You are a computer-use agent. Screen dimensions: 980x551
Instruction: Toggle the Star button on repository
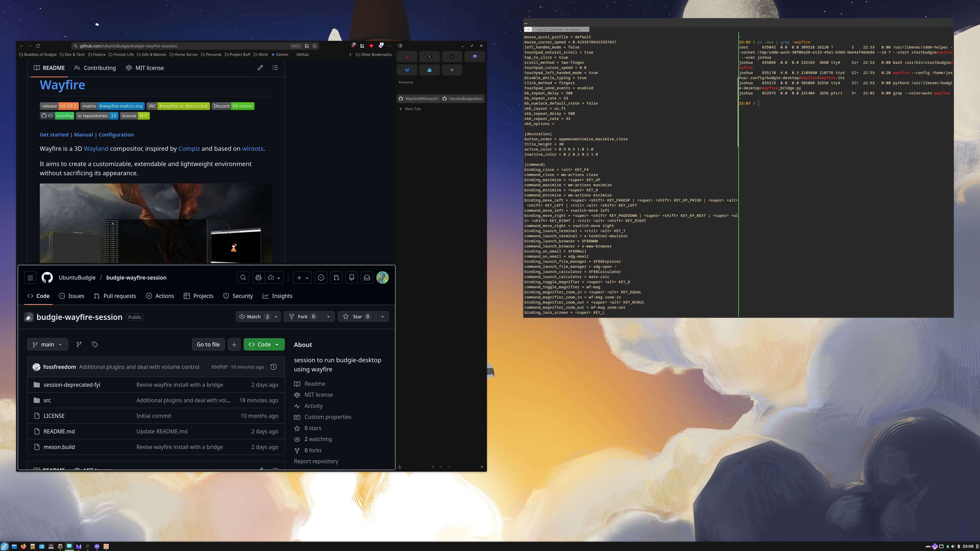tap(357, 316)
